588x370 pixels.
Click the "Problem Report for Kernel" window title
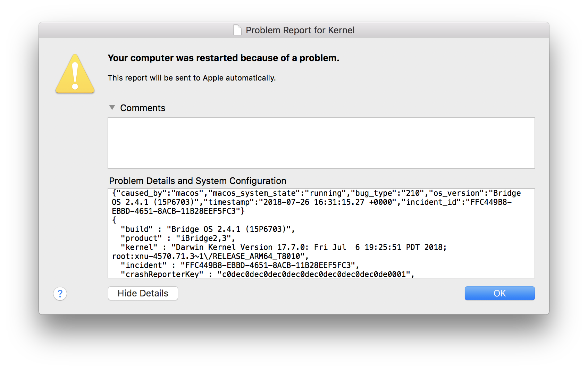pos(300,30)
